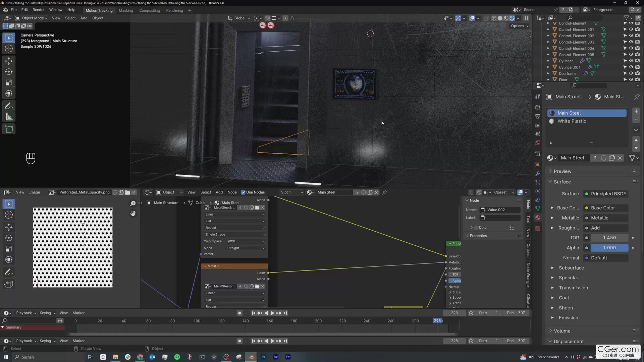644x362 pixels.
Task: Toggle pin on properties editor context
Action: tap(637, 97)
